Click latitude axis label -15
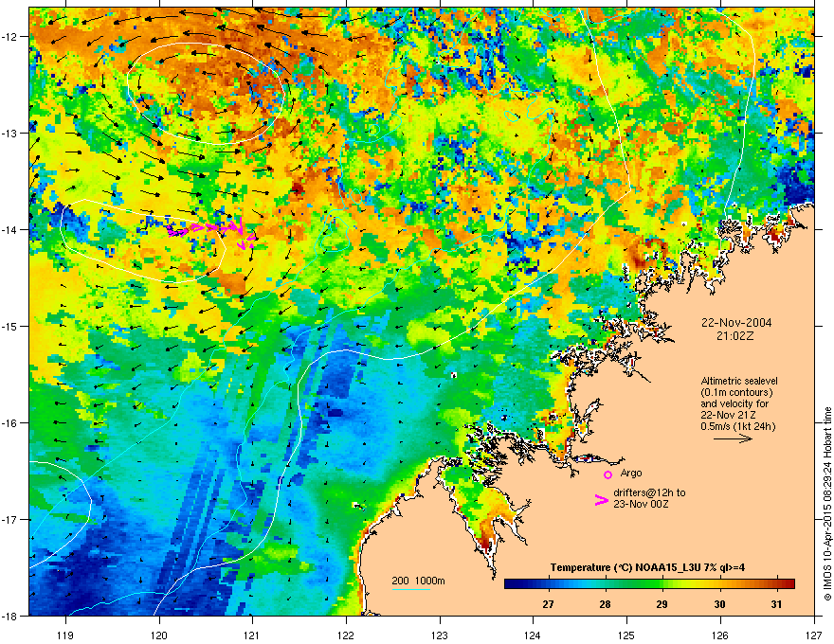This screenshot has width=834, height=644. point(9,326)
